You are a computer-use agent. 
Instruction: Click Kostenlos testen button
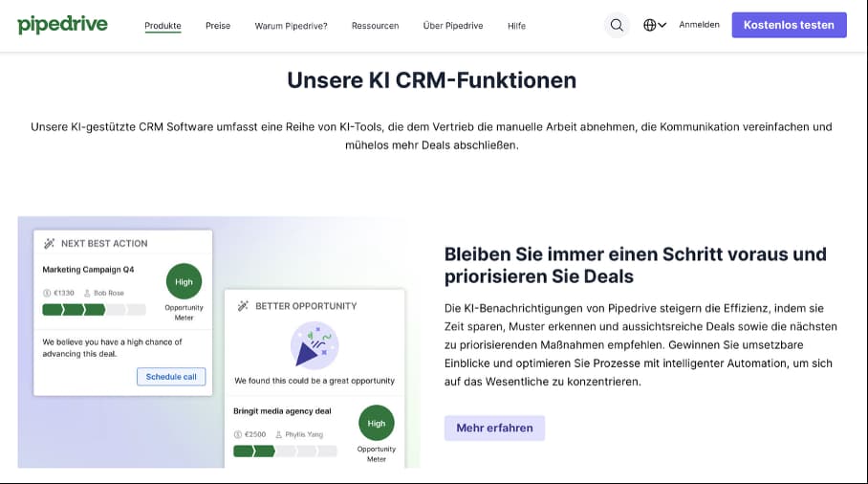pyautogui.click(x=789, y=25)
